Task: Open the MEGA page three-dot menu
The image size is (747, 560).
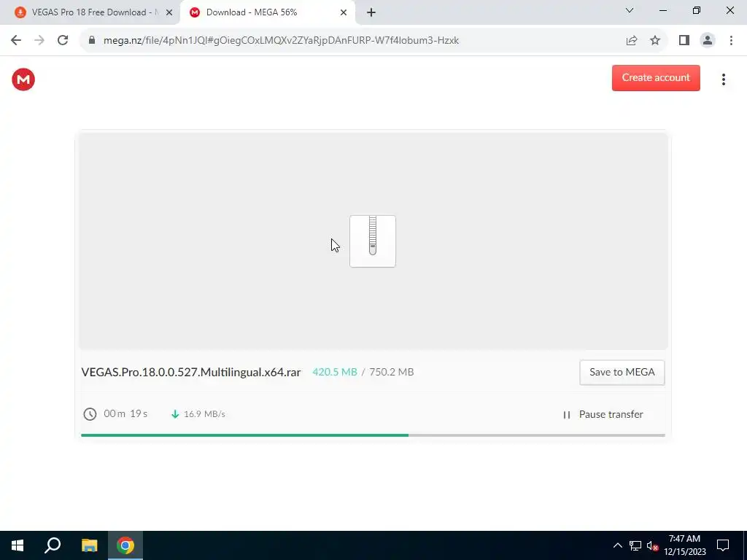Action: 723,79
